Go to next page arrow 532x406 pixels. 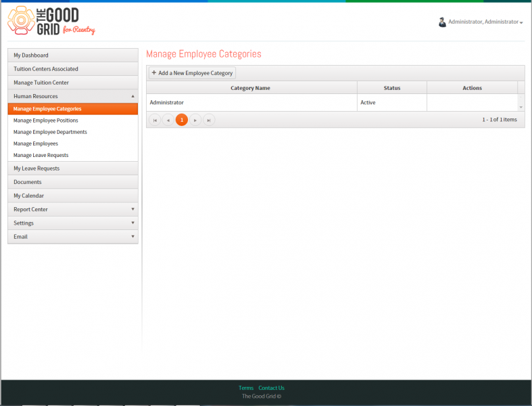(195, 120)
